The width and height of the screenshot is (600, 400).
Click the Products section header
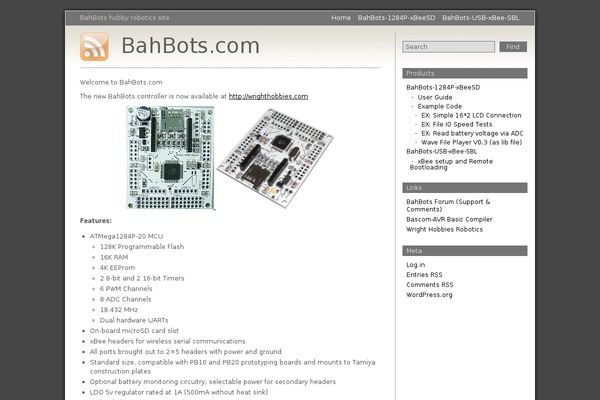pos(465,73)
